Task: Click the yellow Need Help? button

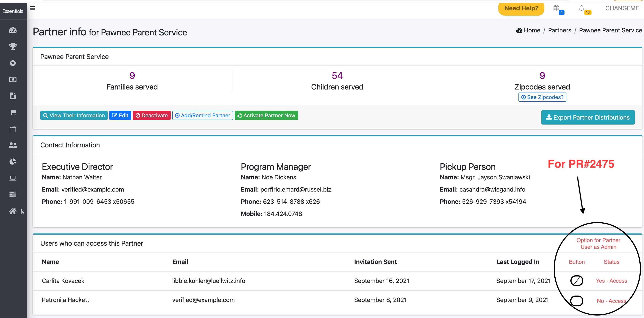Action: click(521, 9)
